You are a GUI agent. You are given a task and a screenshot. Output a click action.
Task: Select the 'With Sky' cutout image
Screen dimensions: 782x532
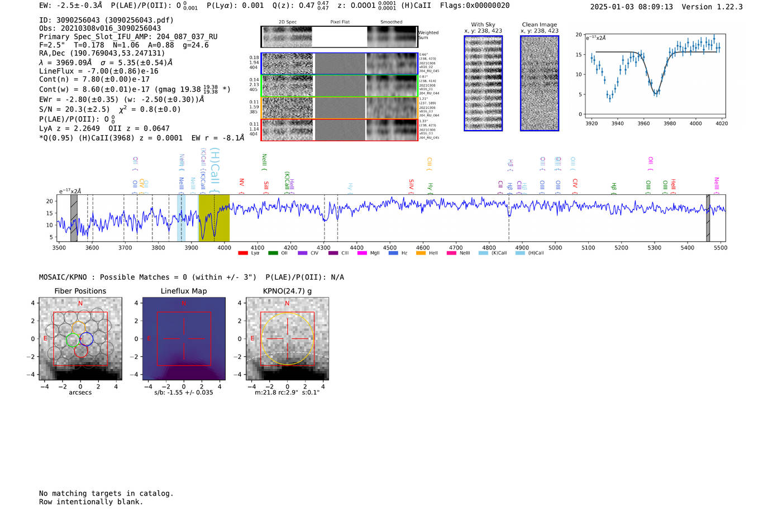coord(483,83)
